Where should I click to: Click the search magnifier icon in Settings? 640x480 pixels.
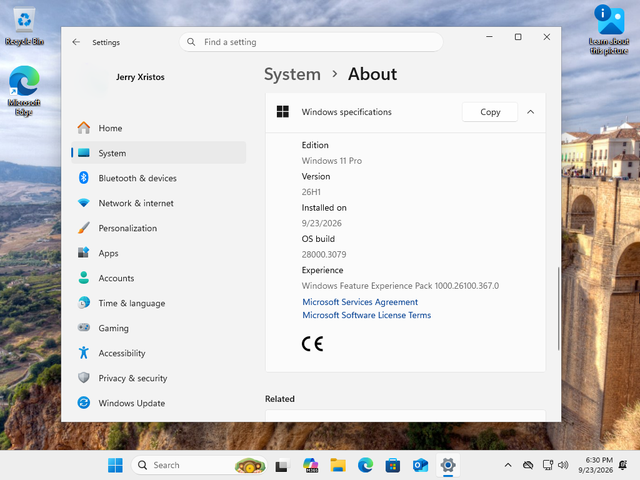click(191, 42)
